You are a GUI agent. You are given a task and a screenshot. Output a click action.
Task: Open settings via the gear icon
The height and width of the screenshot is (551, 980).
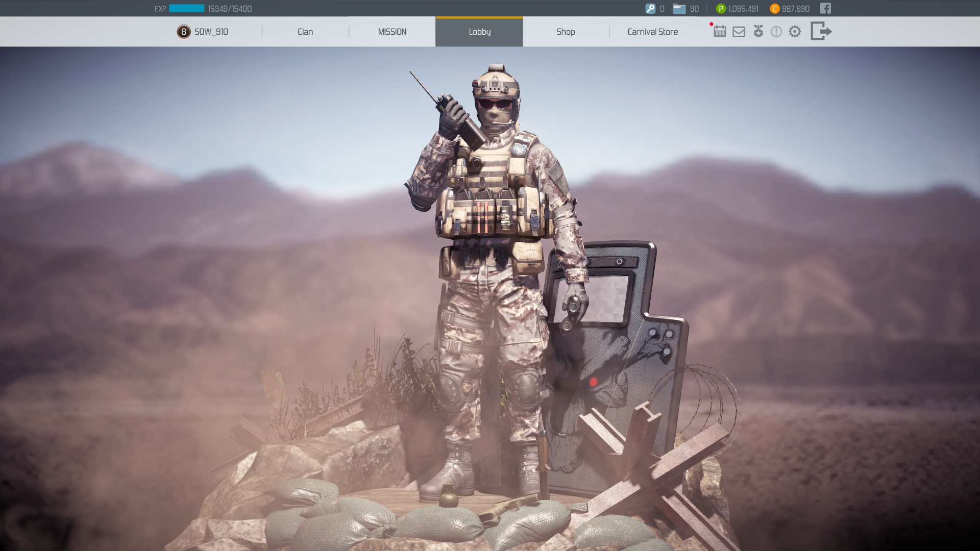pyautogui.click(x=795, y=32)
